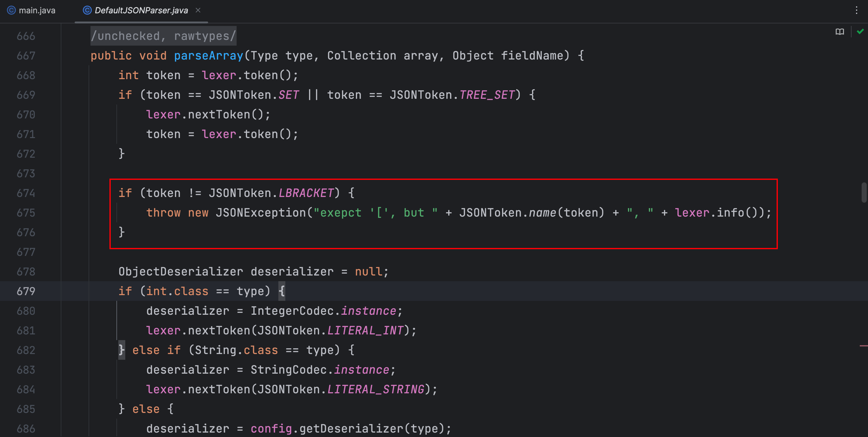The image size is (868, 437).
Task: Click the main.java class file icon
Action: click(x=11, y=10)
